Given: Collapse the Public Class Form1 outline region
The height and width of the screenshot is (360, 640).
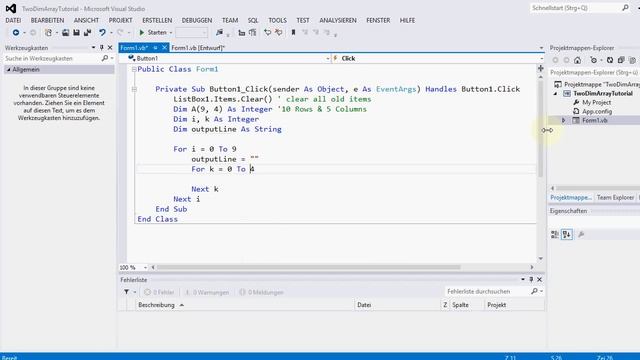Looking at the screenshot, I should coord(134,69).
